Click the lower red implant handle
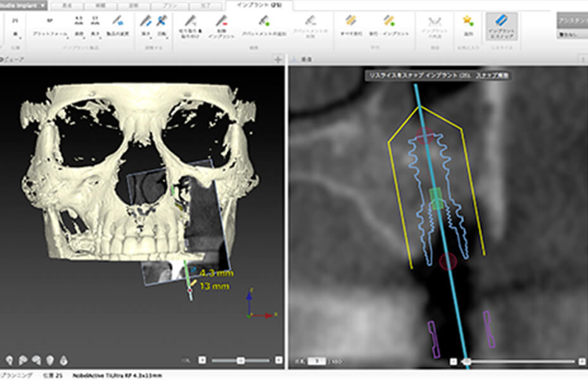The height and width of the screenshot is (380, 588). 448,262
